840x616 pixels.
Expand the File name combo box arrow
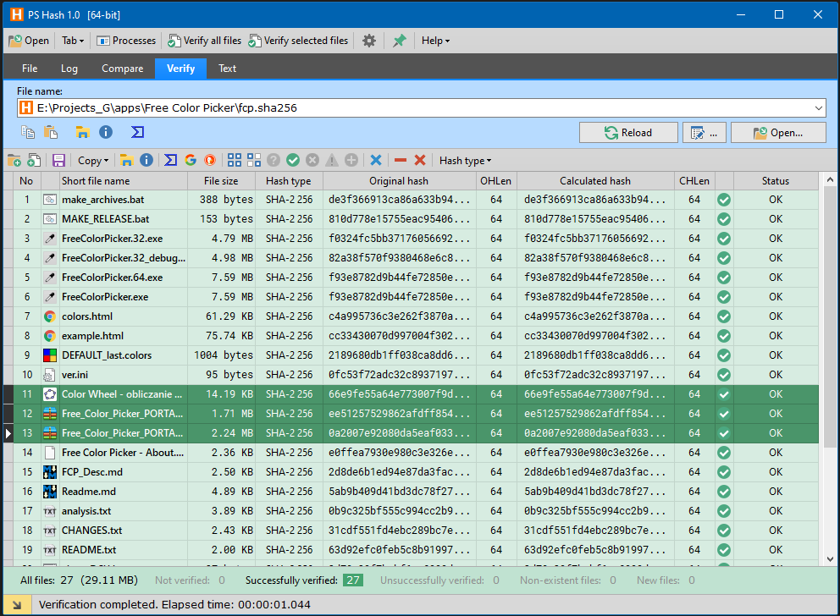click(819, 108)
